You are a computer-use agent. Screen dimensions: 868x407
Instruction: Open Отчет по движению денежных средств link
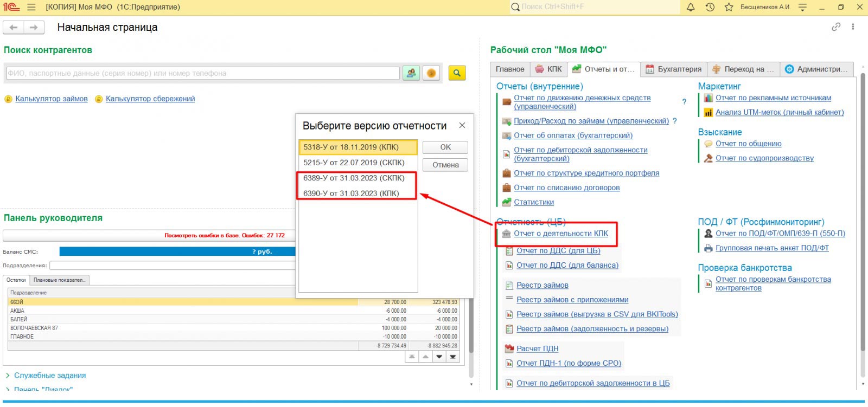click(582, 102)
